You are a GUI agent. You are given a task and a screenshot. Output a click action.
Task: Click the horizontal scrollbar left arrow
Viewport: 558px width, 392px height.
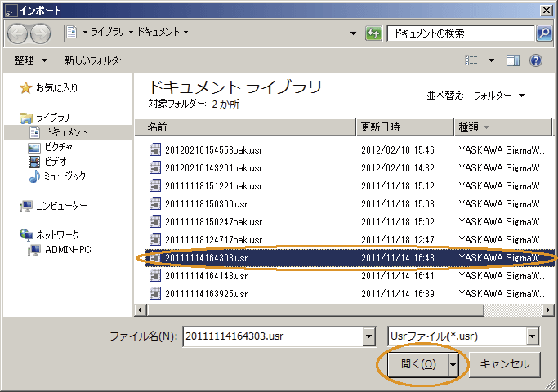tap(141, 310)
